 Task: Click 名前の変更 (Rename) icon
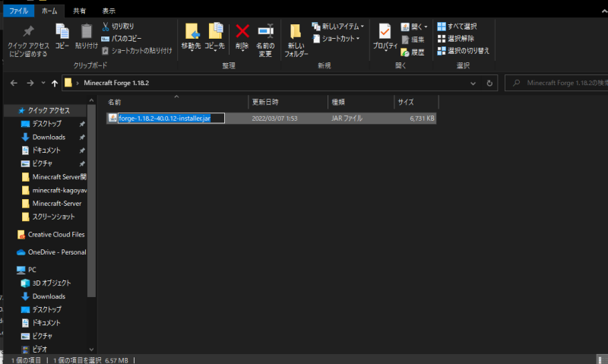click(x=265, y=40)
